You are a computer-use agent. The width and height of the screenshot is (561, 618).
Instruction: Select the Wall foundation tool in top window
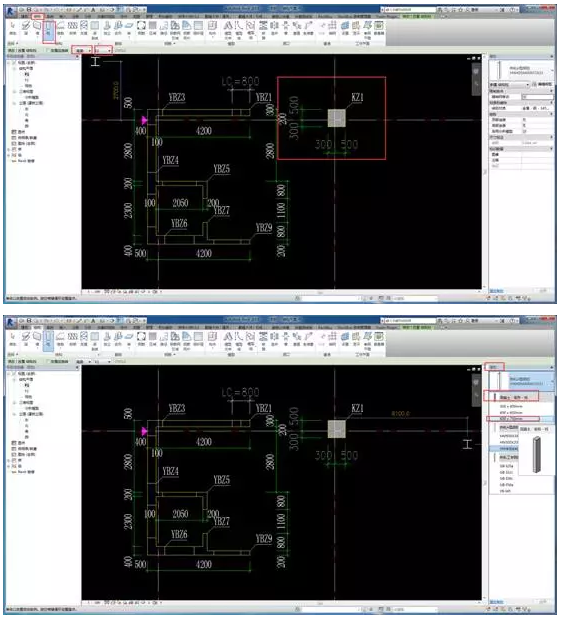(x=118, y=28)
